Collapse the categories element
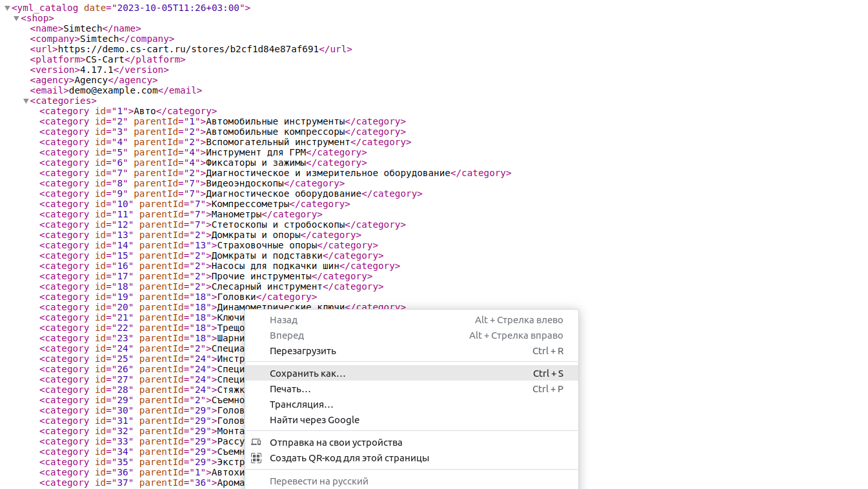This screenshot has width=868, height=489. tap(26, 101)
